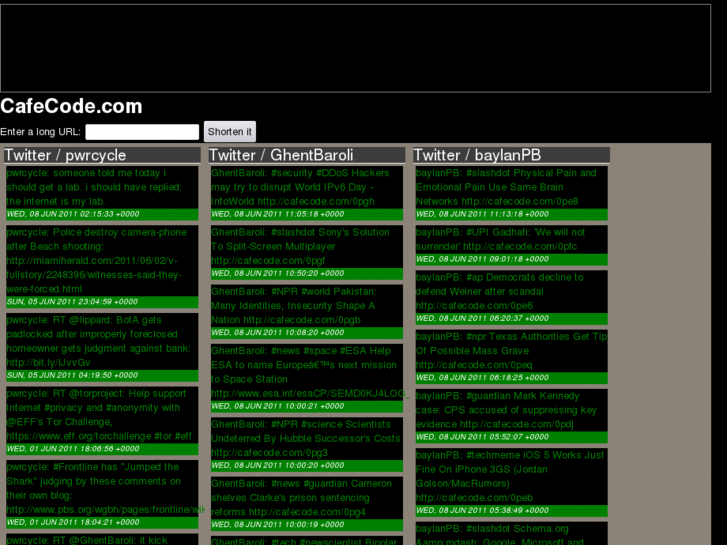Open the CafeCode.com site heading
The height and width of the screenshot is (545, 727).
(71, 106)
